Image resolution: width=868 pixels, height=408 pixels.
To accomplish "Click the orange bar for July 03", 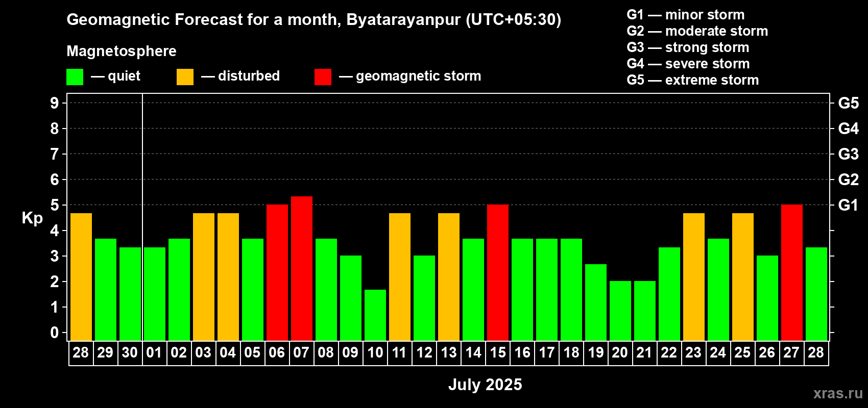I will (204, 277).
